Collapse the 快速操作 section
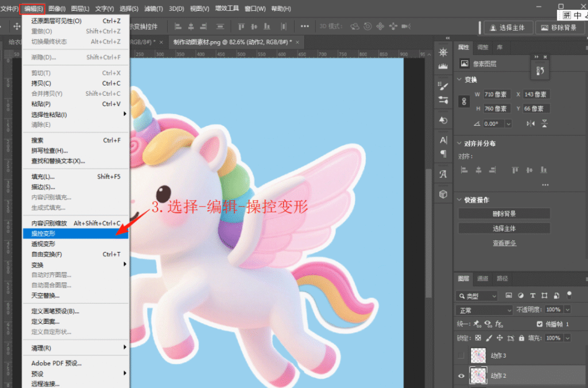 459,199
